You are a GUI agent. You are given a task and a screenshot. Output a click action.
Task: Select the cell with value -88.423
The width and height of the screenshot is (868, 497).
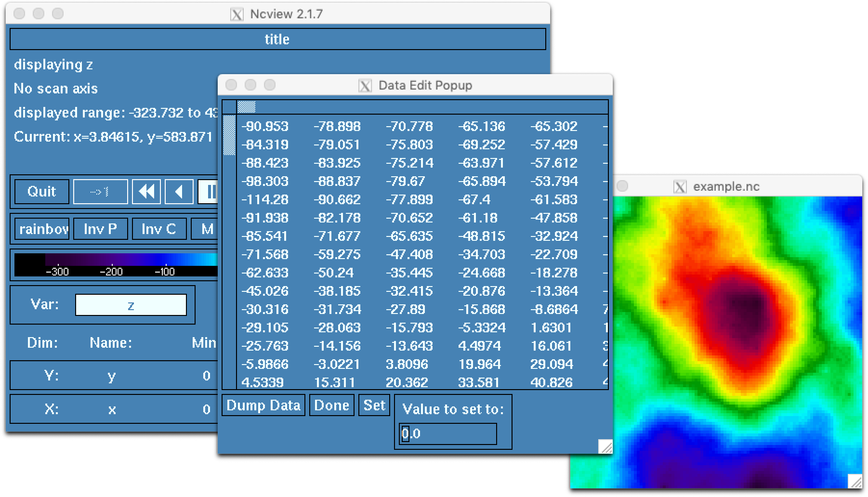pos(265,163)
